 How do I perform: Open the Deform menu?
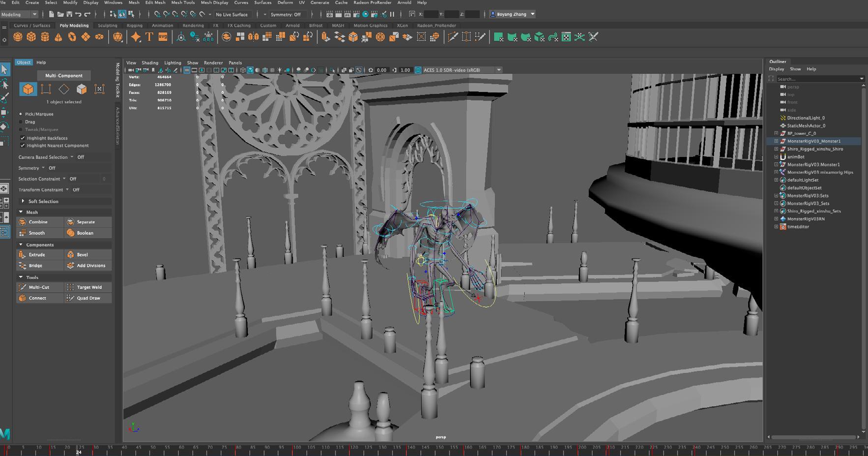[x=285, y=2]
